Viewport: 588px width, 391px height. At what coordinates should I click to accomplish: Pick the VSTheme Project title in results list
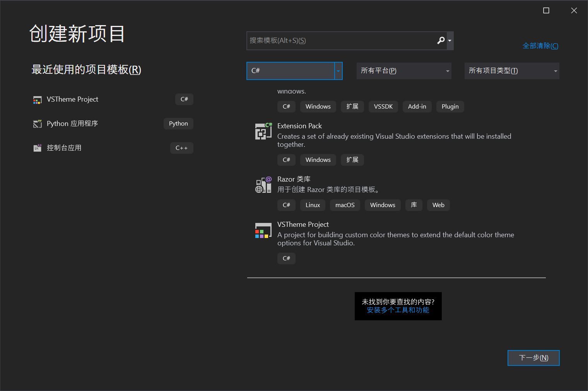point(303,224)
